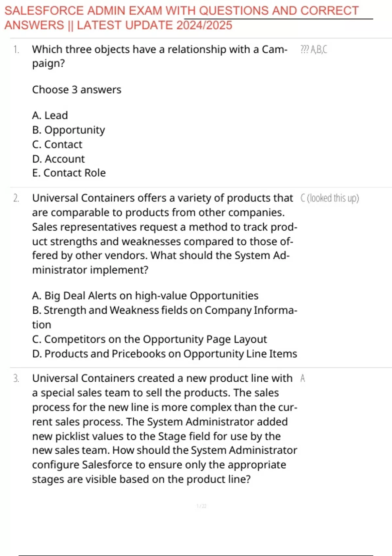Select answer option D. Account
This screenshot has height=556, width=392.
[x=58, y=159]
